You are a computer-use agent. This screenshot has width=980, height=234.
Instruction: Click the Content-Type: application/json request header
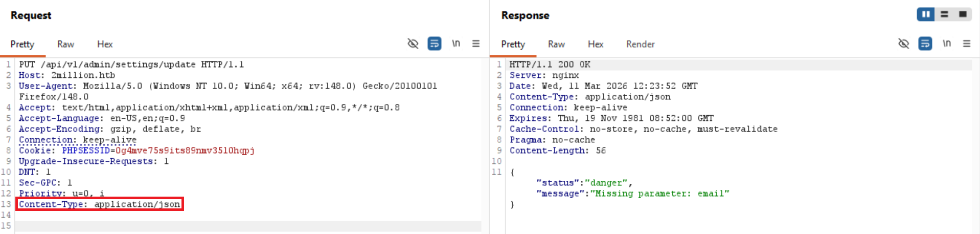click(x=100, y=204)
